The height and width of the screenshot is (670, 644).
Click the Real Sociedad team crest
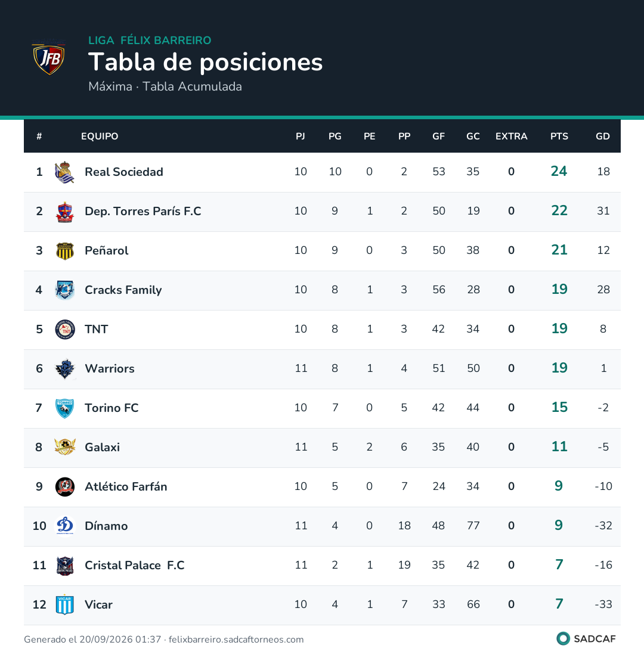tap(65, 172)
